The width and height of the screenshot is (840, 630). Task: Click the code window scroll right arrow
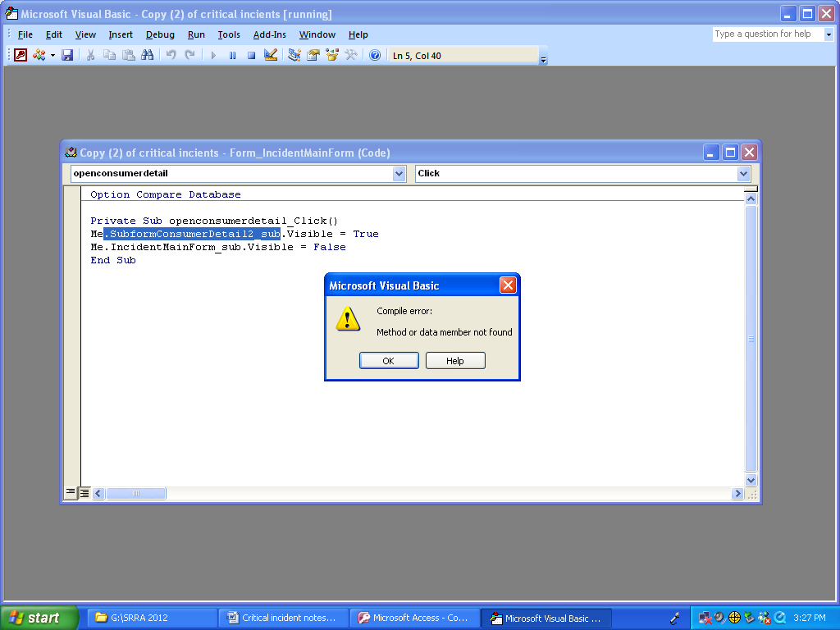click(x=737, y=493)
